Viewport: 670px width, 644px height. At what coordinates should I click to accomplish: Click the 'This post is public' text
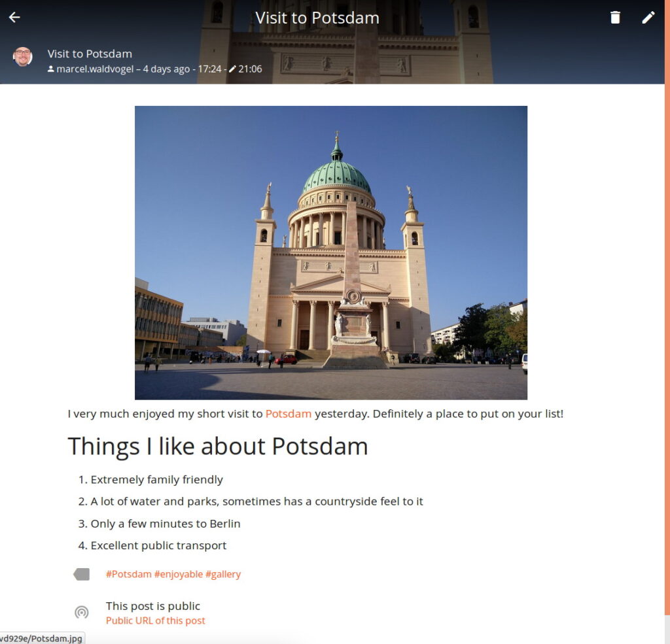click(153, 606)
